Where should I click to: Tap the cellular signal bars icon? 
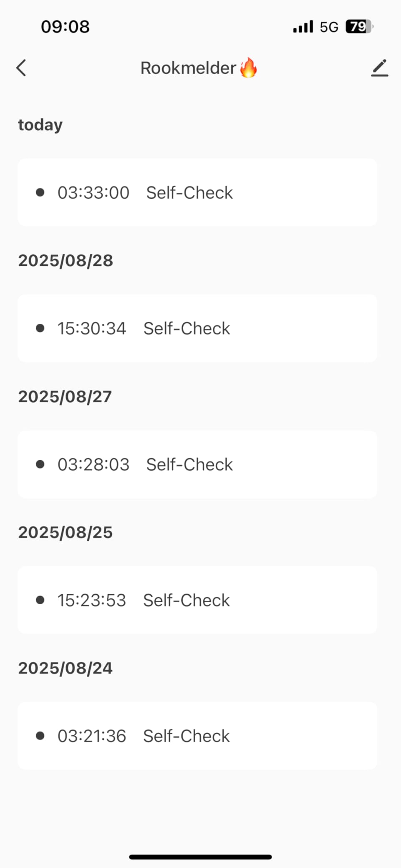303,27
